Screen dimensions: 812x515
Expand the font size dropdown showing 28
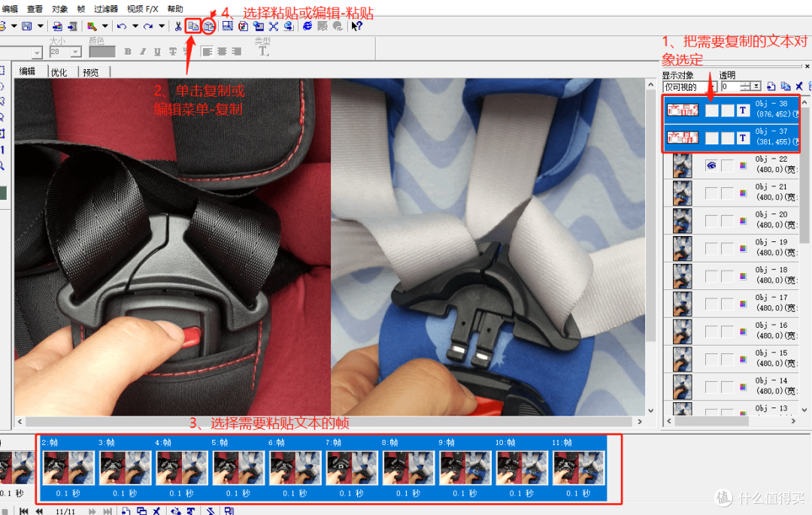coord(76,53)
